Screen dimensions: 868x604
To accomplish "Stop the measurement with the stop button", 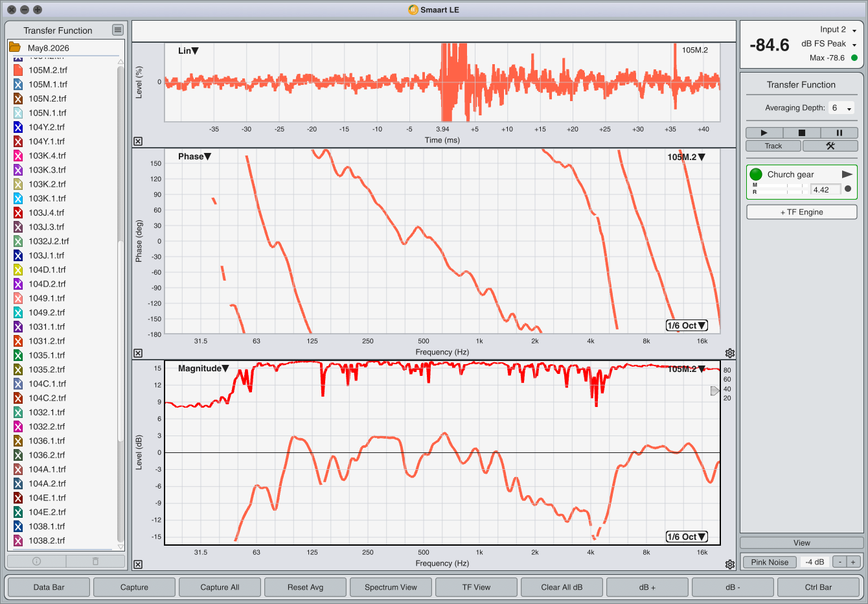I will pos(801,133).
